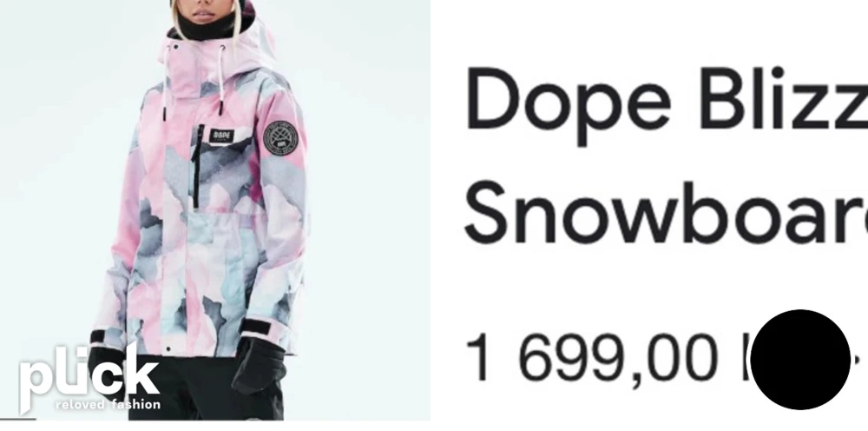
Task: Click the black glove on right hand
Action: pyautogui.click(x=258, y=364)
